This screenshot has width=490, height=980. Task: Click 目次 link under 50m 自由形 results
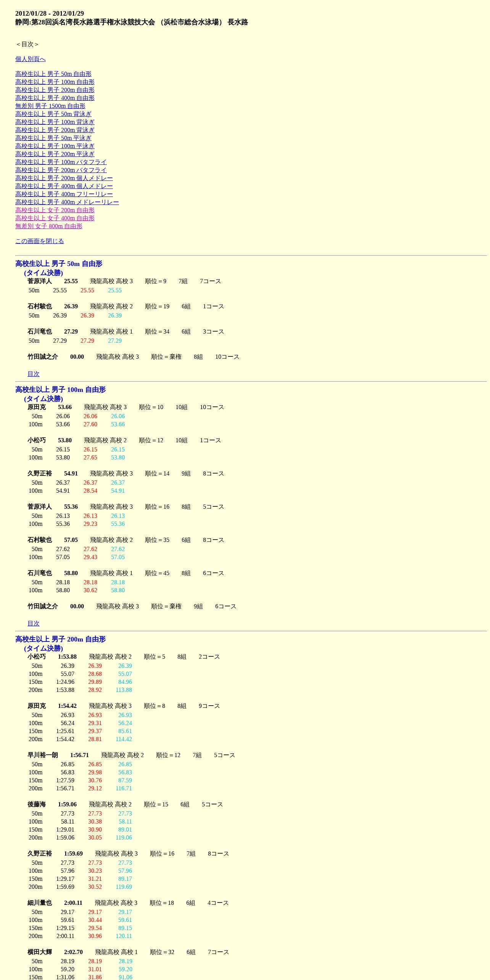click(x=34, y=374)
